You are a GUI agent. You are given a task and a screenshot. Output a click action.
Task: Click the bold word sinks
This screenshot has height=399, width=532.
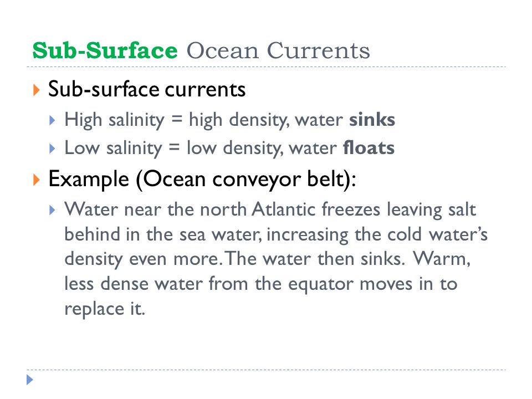372,120
